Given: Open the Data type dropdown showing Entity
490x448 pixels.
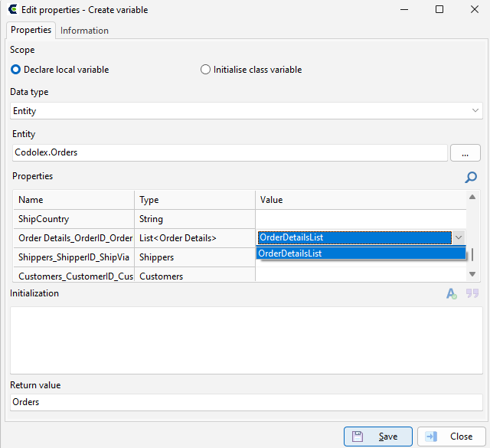Looking at the screenshot, I should [x=247, y=111].
